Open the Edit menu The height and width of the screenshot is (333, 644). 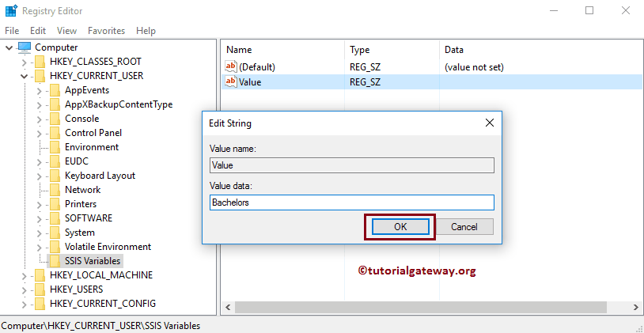38,31
